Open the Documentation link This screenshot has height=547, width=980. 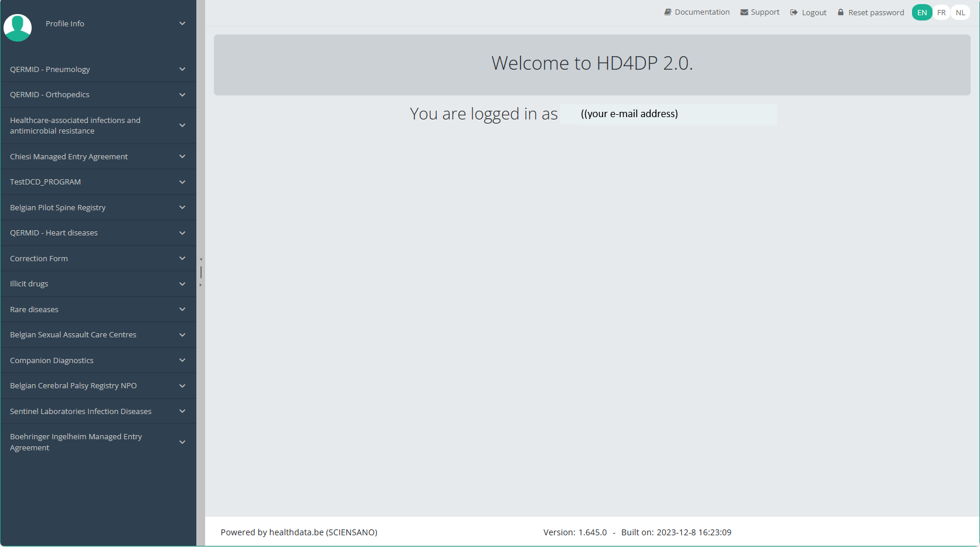click(702, 12)
